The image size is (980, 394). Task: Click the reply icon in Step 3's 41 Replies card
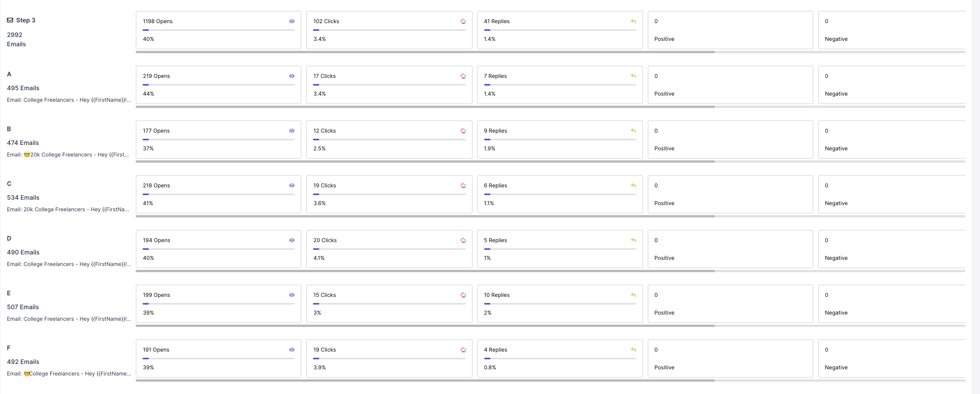tap(633, 21)
